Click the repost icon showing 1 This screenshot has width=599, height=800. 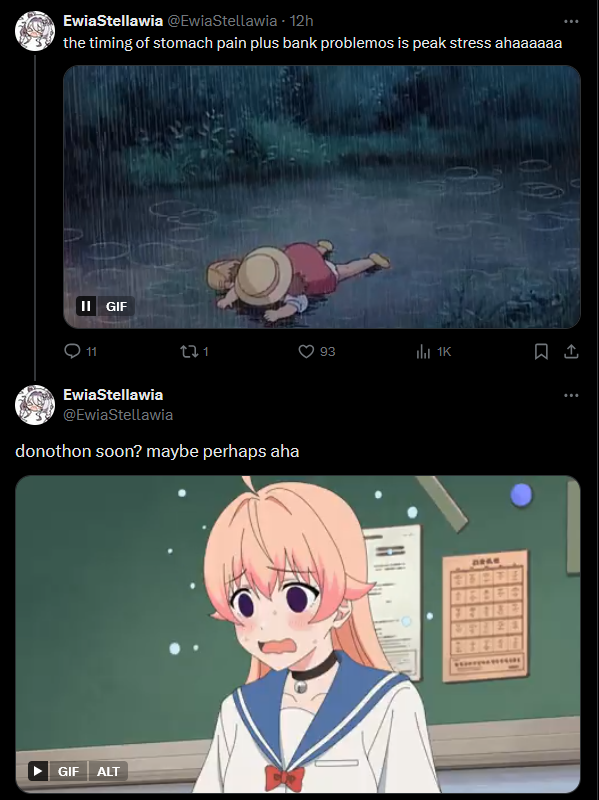point(188,351)
